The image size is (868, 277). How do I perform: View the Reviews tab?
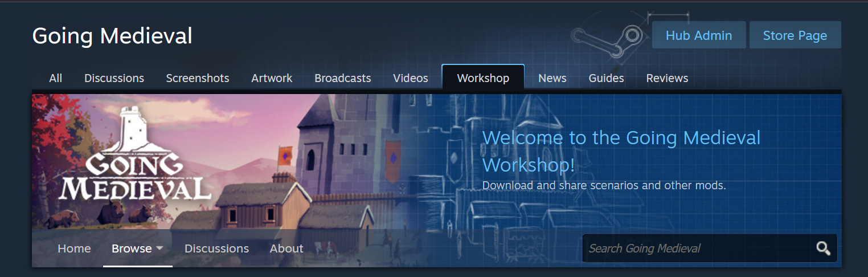(x=667, y=78)
